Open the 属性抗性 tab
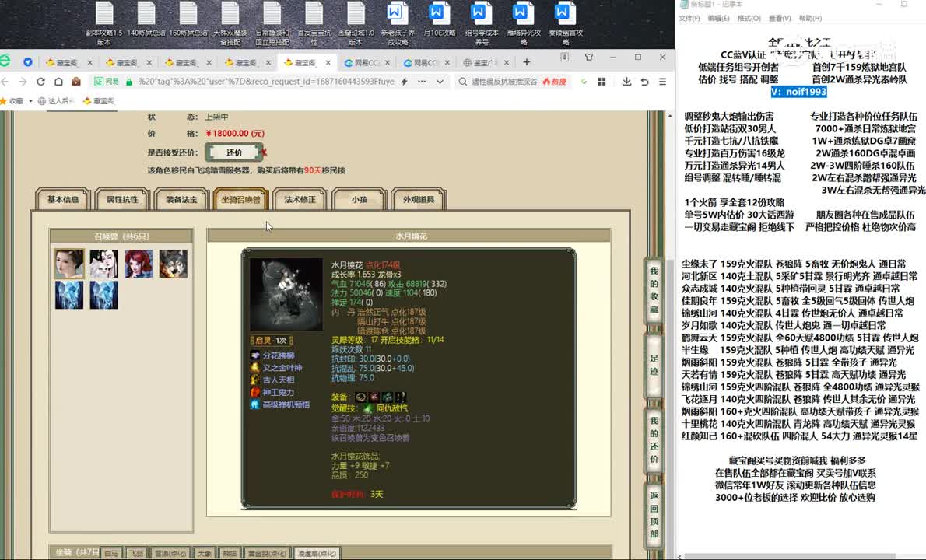The width and height of the screenshot is (926, 560). (121, 199)
